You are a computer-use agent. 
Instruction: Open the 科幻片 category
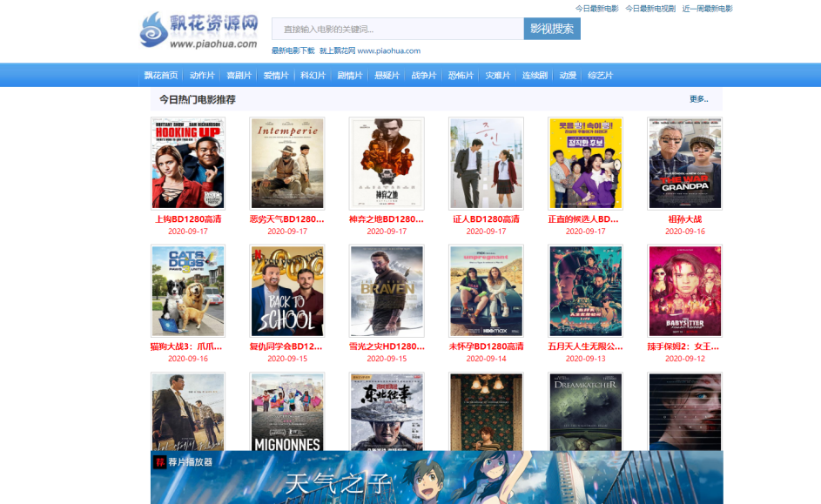click(313, 76)
